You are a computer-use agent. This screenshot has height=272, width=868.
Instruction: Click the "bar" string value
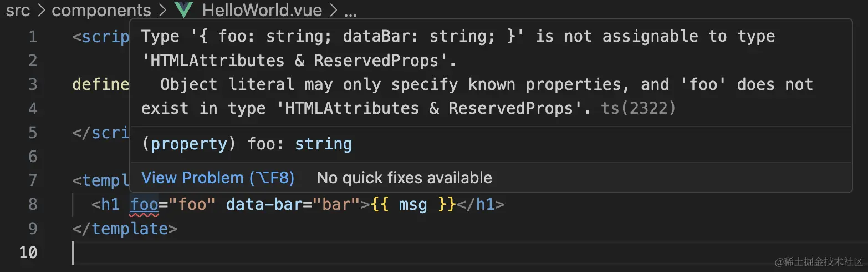(x=336, y=204)
